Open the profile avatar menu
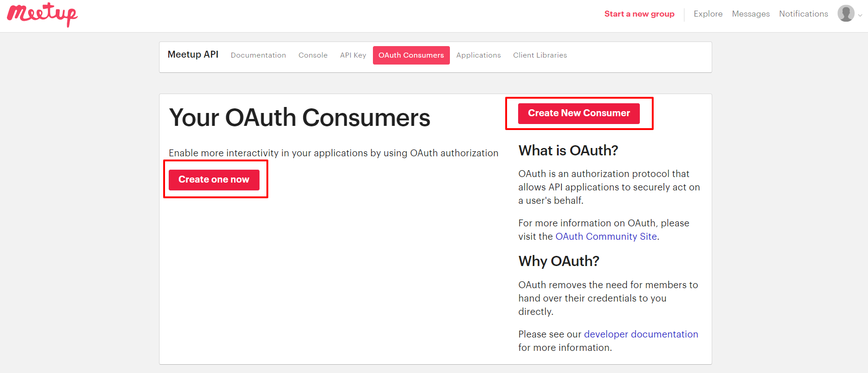This screenshot has height=373, width=868. point(846,13)
